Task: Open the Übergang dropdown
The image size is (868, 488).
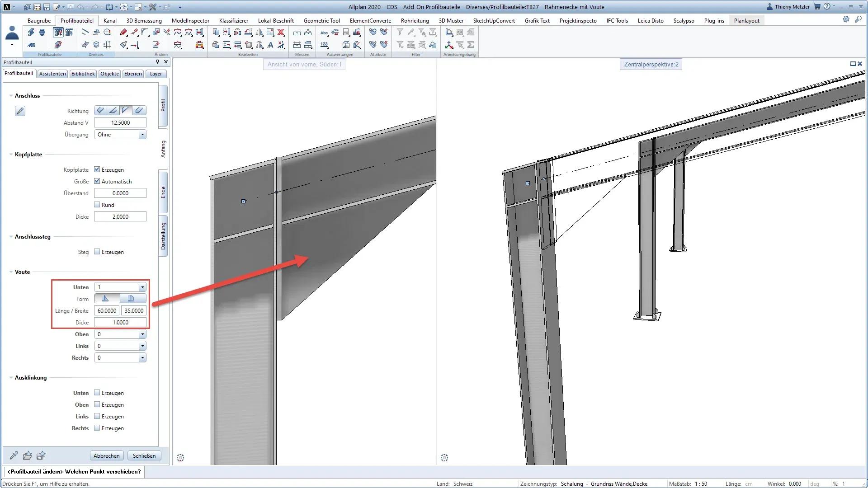Action: (x=142, y=135)
